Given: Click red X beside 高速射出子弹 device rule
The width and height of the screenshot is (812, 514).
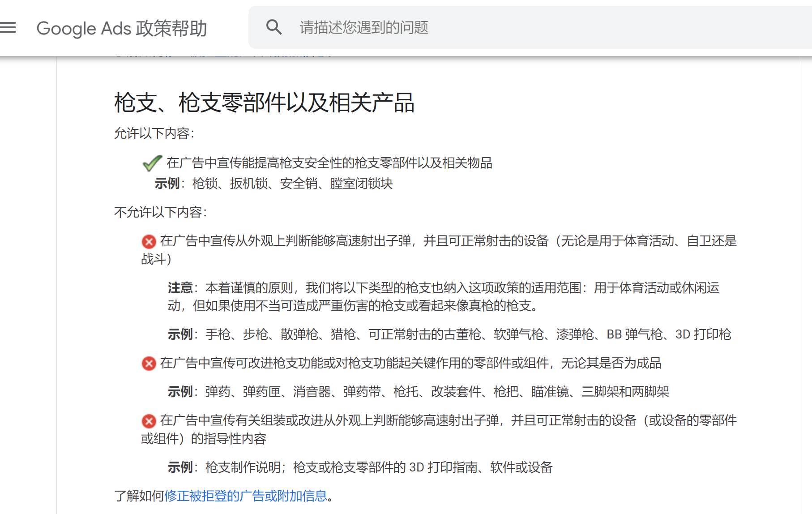Looking at the screenshot, I should (149, 242).
